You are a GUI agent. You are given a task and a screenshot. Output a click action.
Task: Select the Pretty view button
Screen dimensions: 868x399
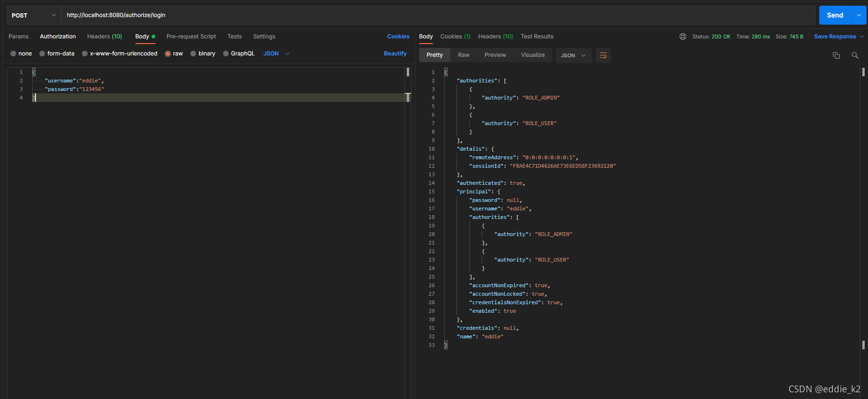435,55
